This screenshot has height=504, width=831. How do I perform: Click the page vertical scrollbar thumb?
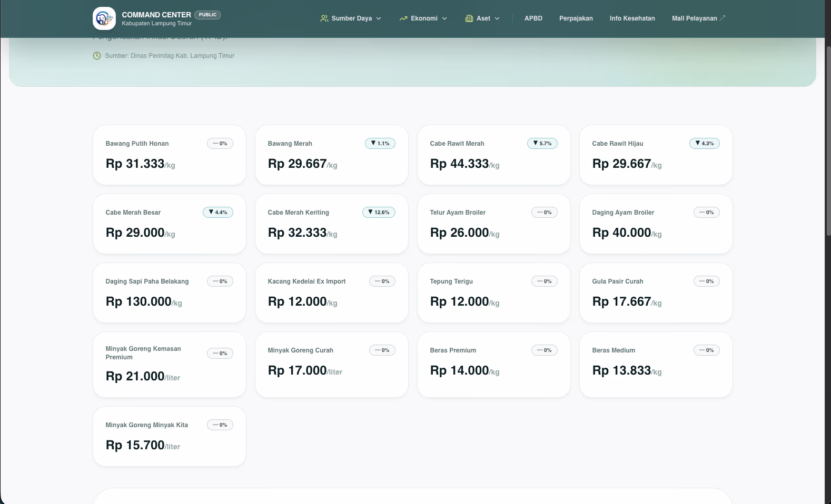828,141
